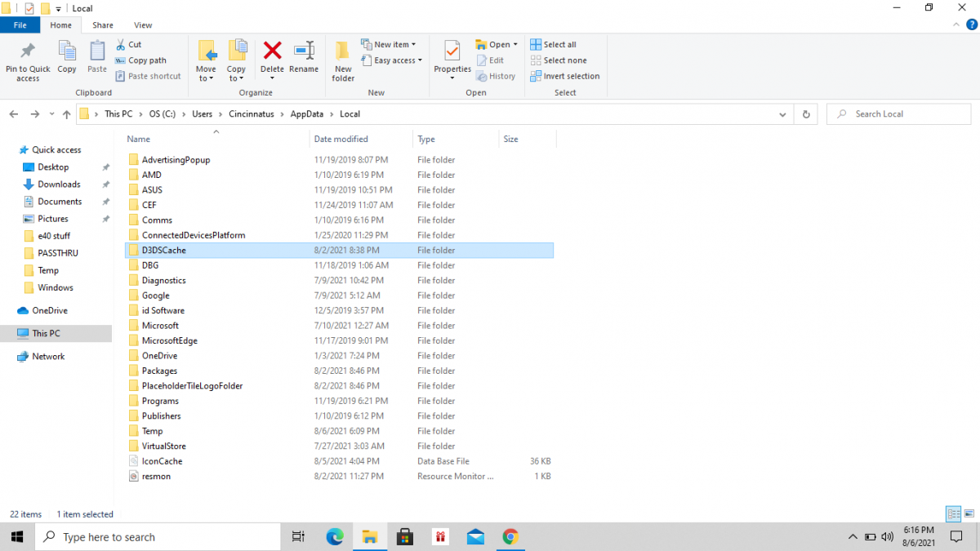Click Select none in ribbon
Screen dimensions: 980x551
(x=559, y=60)
